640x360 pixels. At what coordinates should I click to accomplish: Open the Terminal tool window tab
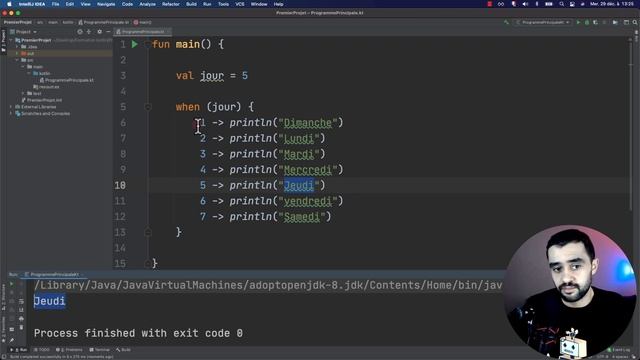point(100,350)
